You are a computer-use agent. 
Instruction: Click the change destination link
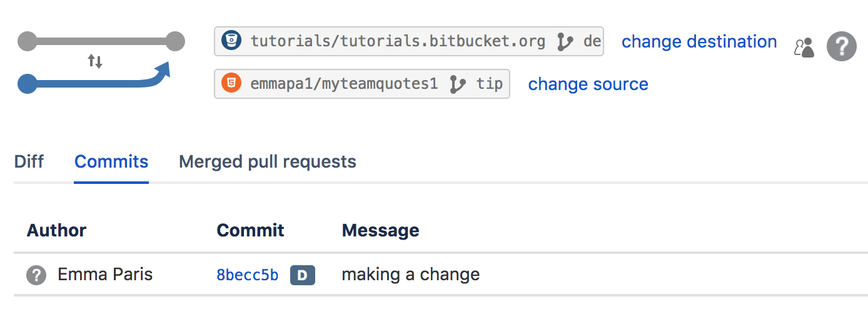(x=699, y=42)
